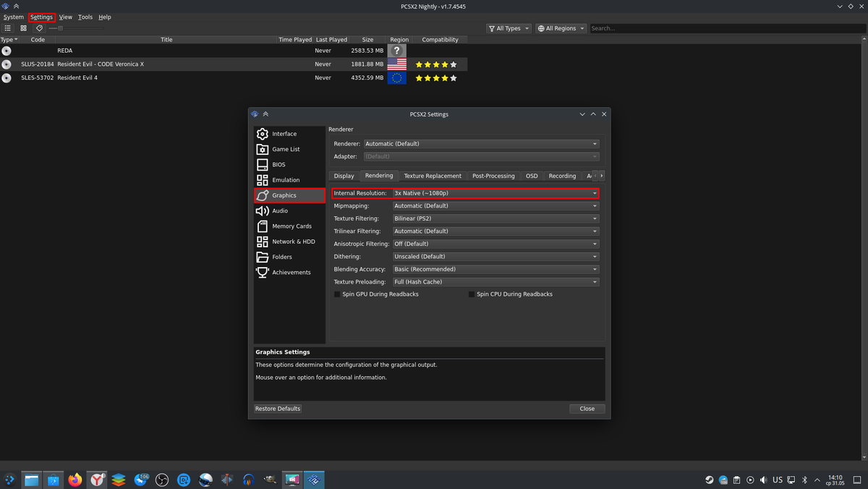
Task: Open Interface settings in sidebar
Action: [289, 134]
